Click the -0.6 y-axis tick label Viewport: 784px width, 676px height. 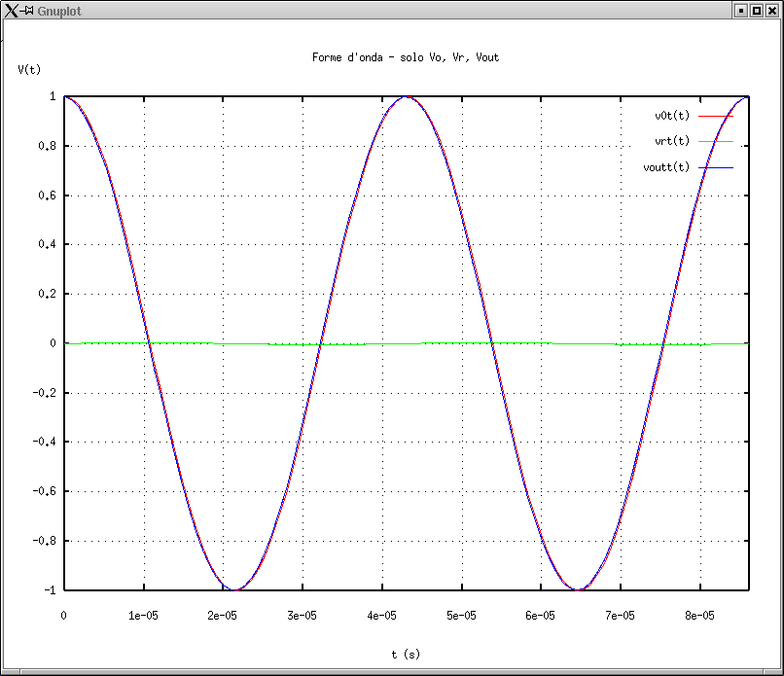pyautogui.click(x=45, y=491)
